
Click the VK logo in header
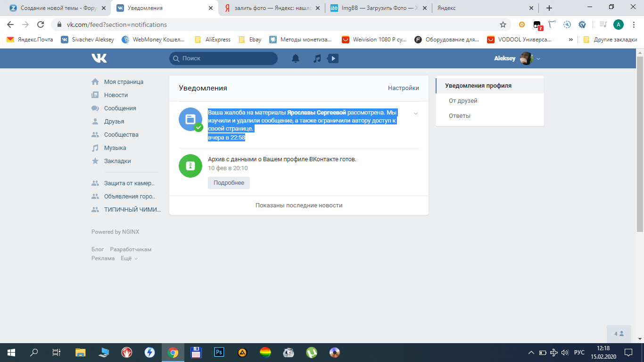pos(99,58)
